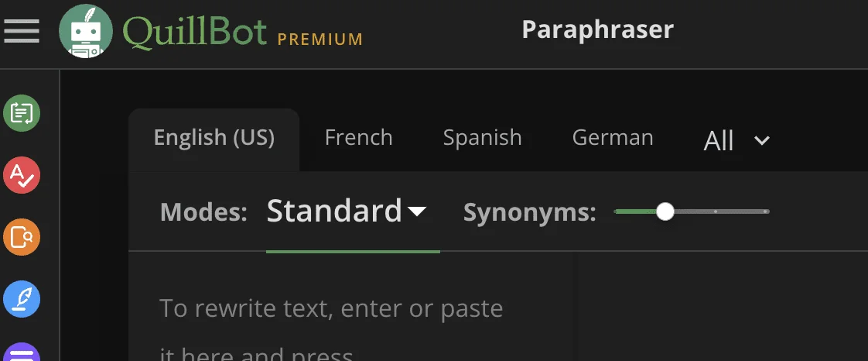The height and width of the screenshot is (361, 868).
Task: Switch to the French language tab
Action: coord(359,138)
